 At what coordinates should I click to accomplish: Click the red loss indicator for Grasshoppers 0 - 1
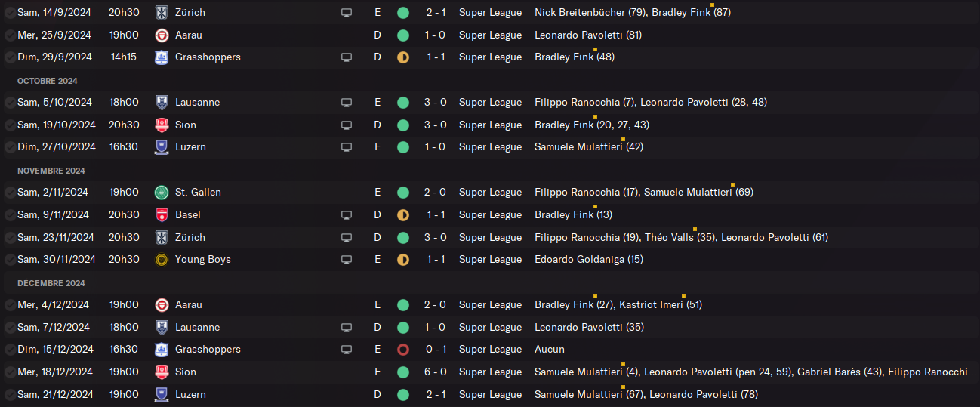point(403,350)
